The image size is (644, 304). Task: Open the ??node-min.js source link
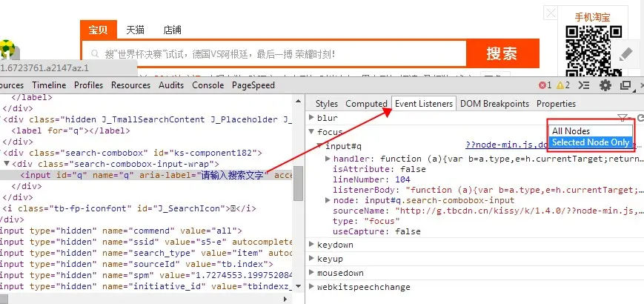(507, 145)
